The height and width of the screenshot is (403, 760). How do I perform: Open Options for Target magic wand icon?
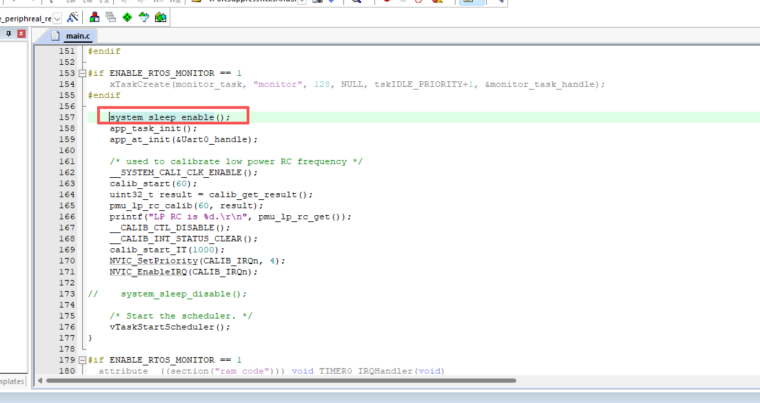pos(75,18)
